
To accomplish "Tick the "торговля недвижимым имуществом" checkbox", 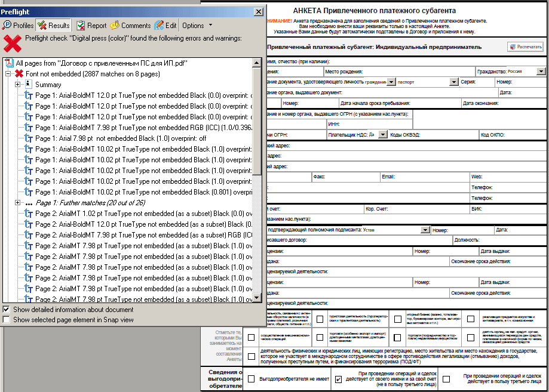I will [x=397, y=338].
